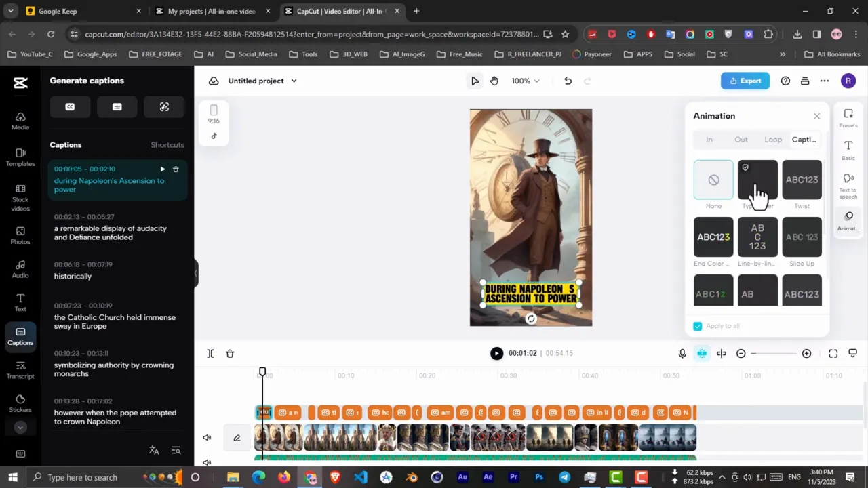
Task: Switch to the Loop animation tab
Action: point(773,140)
